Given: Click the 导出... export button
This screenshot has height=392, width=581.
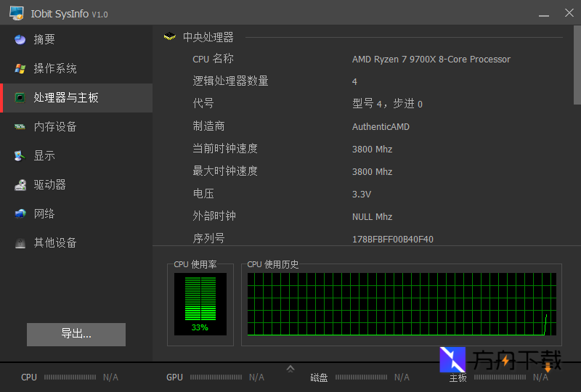Looking at the screenshot, I should pyautogui.click(x=76, y=334).
